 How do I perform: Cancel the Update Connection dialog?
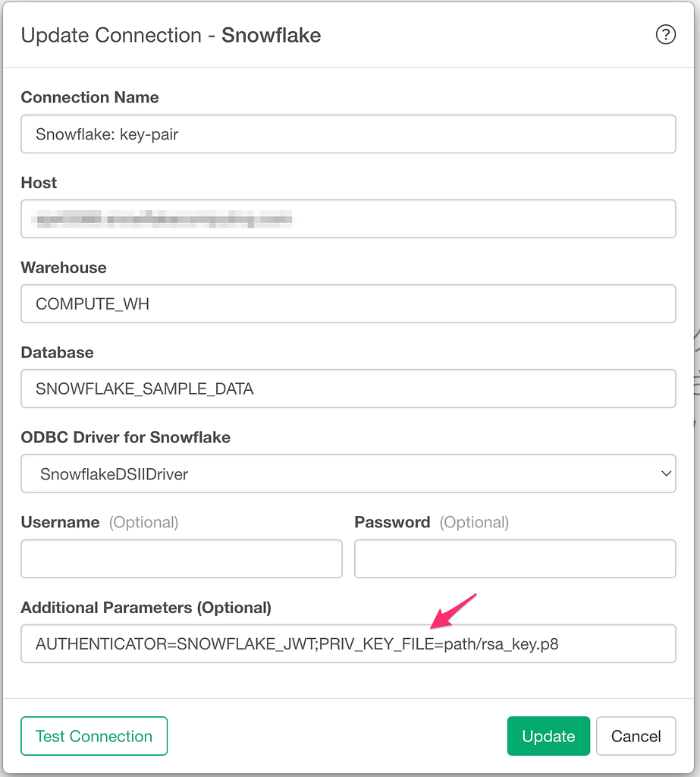click(x=636, y=736)
